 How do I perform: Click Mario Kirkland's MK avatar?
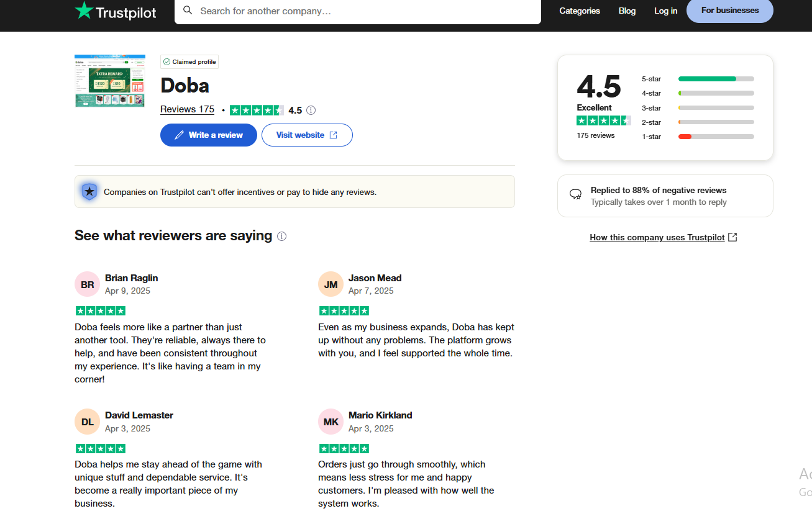click(x=331, y=422)
